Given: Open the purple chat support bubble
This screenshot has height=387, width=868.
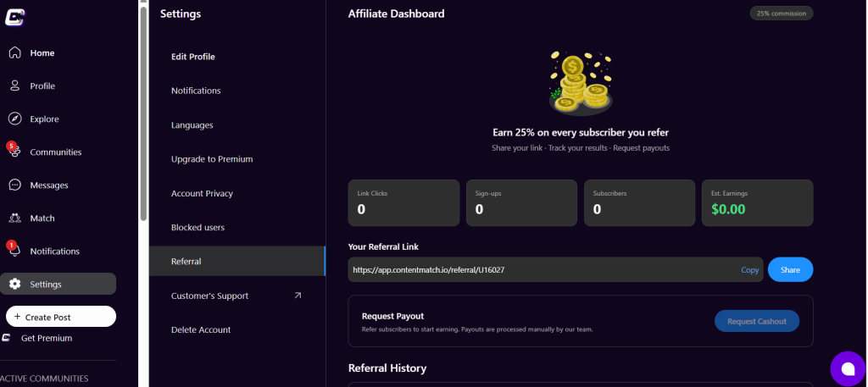Looking at the screenshot, I should click(847, 368).
